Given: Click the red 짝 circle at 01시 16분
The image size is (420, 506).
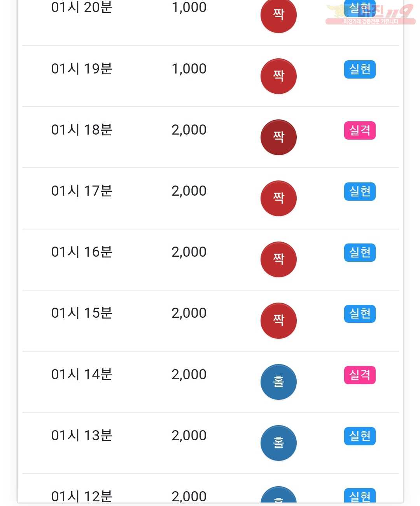Looking at the screenshot, I should pos(278,259).
